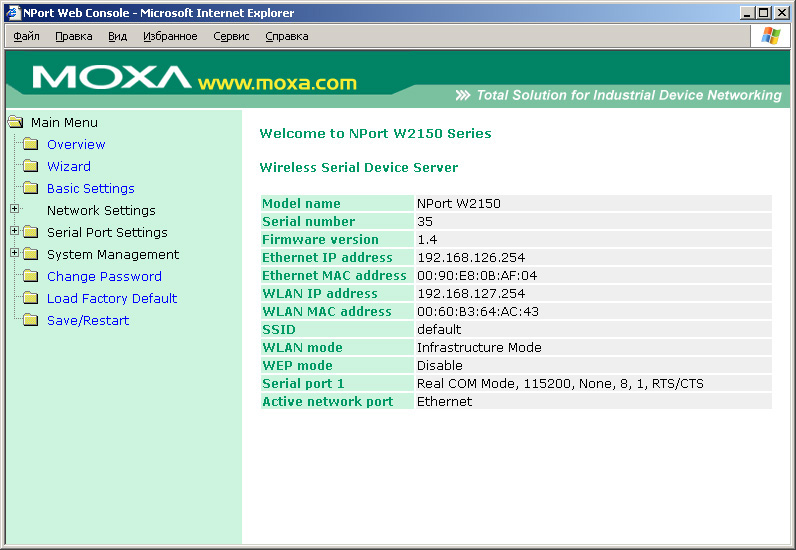Click the Internet Explorer icon in title bar
Viewport: 796px width, 550px height.
(x=12, y=13)
